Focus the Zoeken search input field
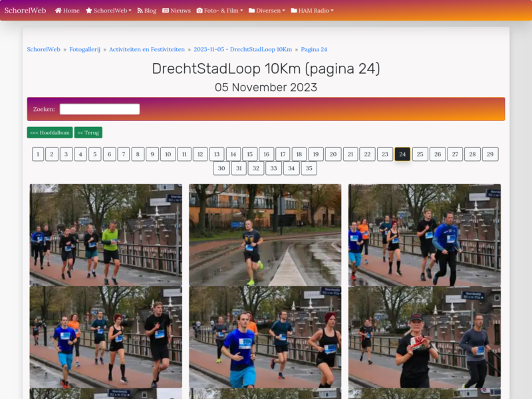This screenshot has height=399, width=532. 100,109
